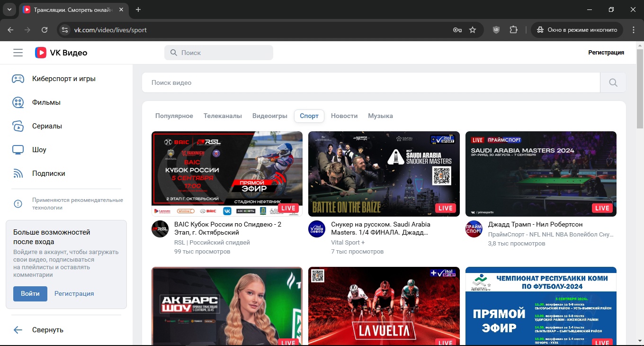Open the ПраймСпорт channel avatar
The width and height of the screenshot is (644, 346).
point(474,229)
